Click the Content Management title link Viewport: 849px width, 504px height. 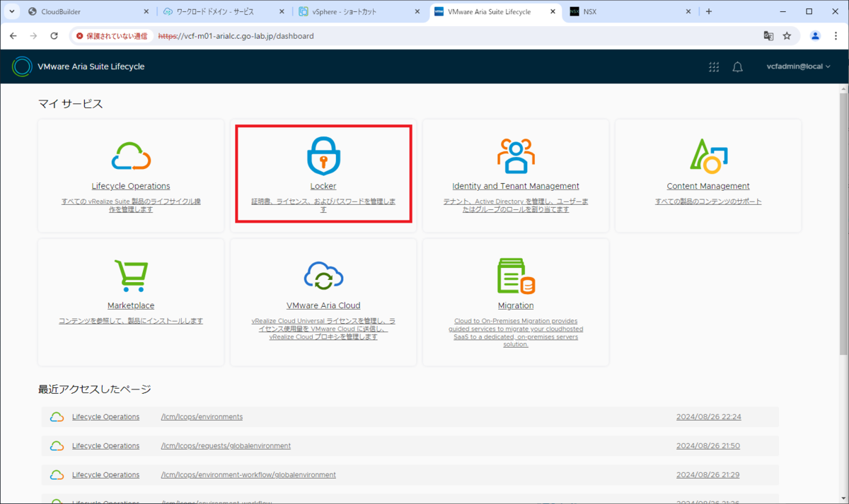(x=708, y=187)
